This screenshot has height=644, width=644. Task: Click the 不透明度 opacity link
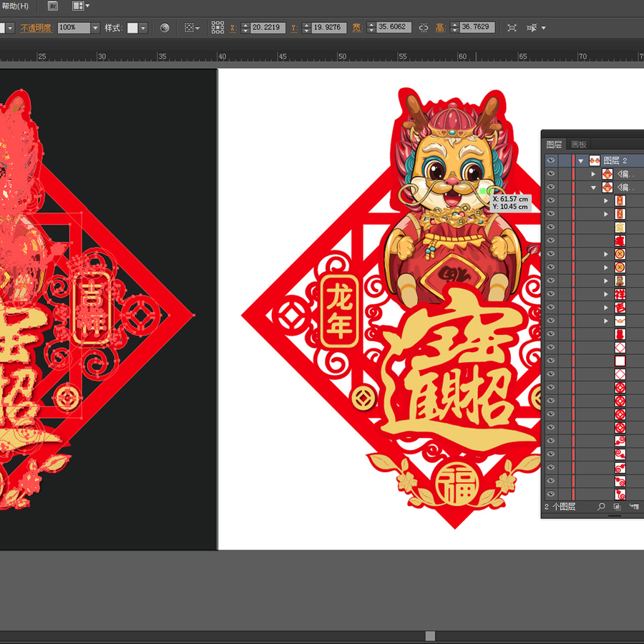(36, 27)
